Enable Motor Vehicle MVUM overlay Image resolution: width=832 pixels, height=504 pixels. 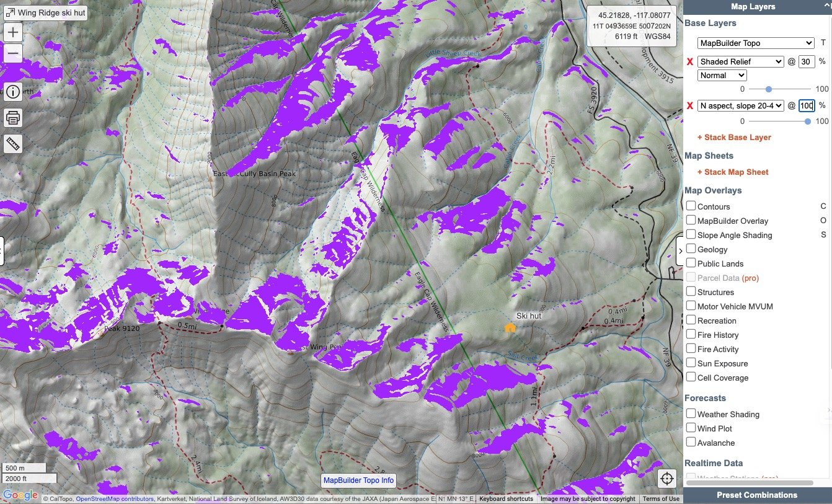[691, 306]
